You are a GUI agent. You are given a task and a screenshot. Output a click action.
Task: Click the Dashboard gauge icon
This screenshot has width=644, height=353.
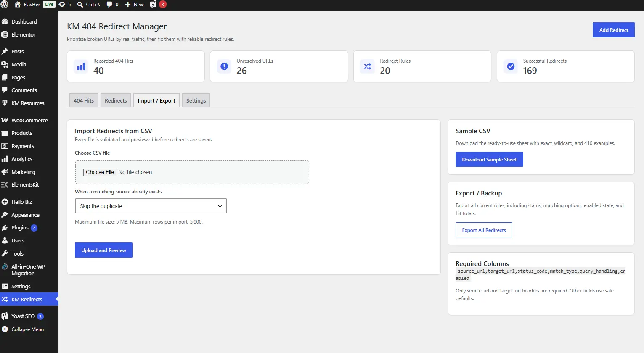tap(5, 21)
